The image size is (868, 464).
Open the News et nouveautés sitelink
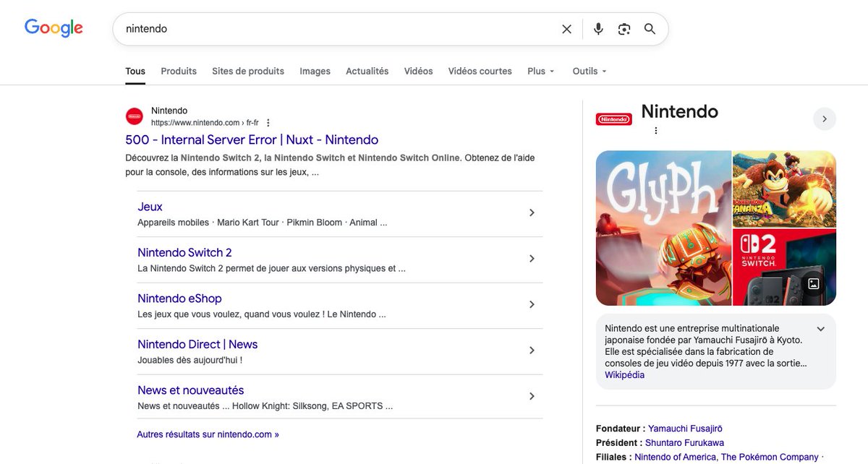tap(191, 390)
